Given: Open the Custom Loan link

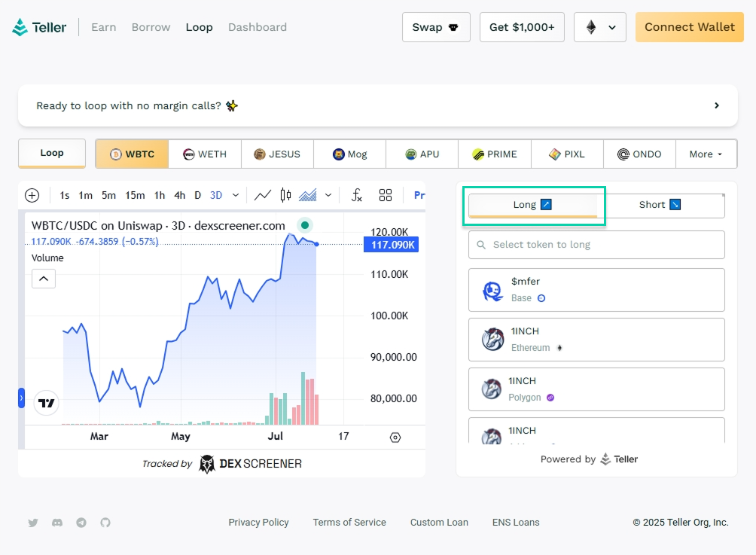Looking at the screenshot, I should click(x=439, y=523).
